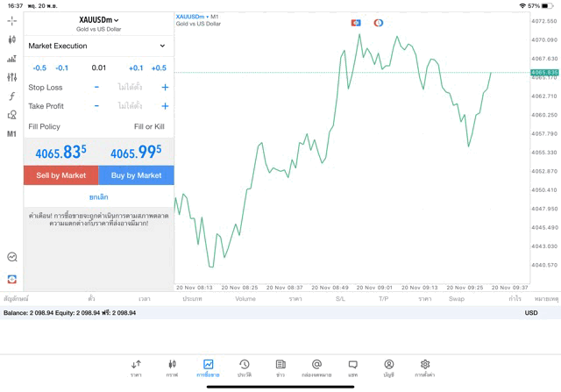Decrease Take Profit with minus button

tap(96, 106)
